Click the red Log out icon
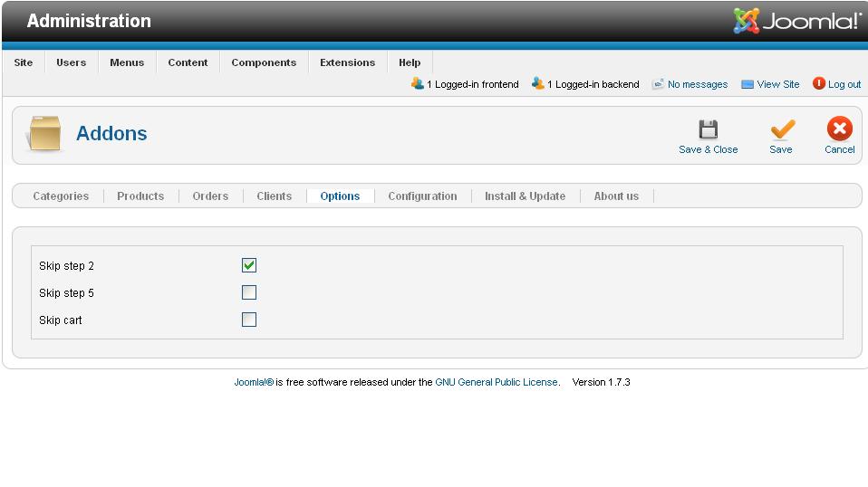The image size is (868, 487). 819,83
